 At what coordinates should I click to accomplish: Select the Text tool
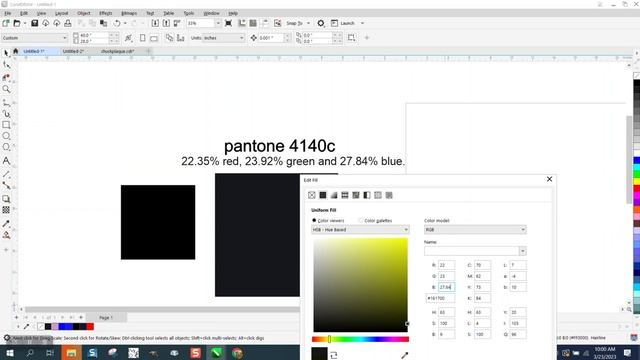(6, 161)
